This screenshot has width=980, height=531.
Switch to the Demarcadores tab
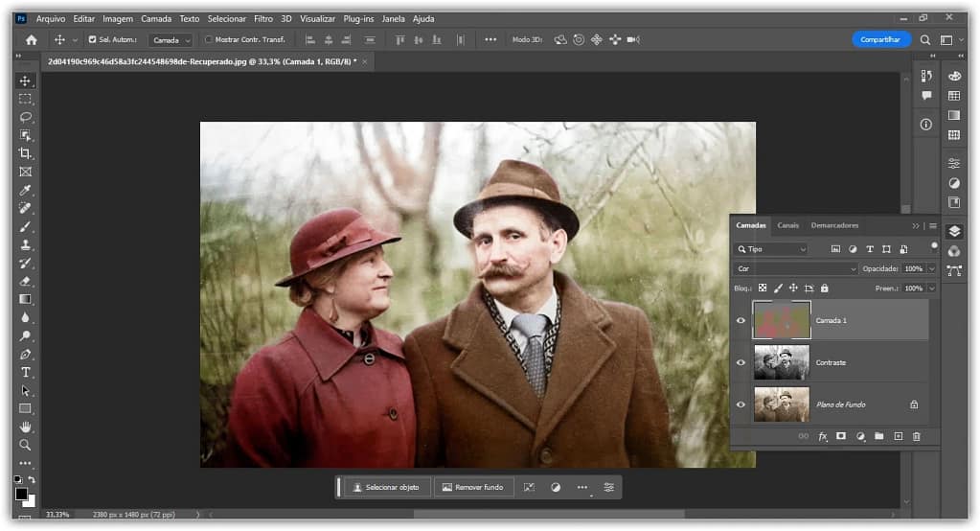(834, 225)
